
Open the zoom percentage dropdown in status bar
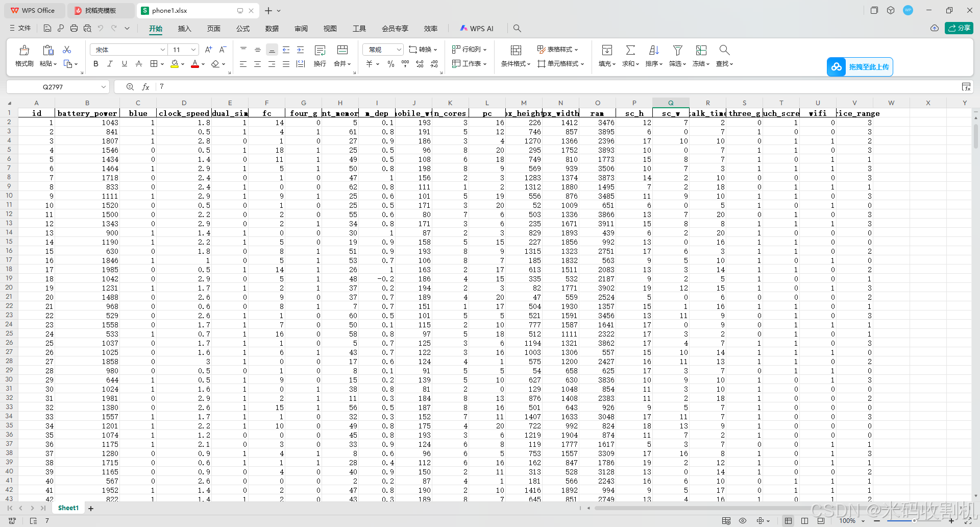[863, 521]
